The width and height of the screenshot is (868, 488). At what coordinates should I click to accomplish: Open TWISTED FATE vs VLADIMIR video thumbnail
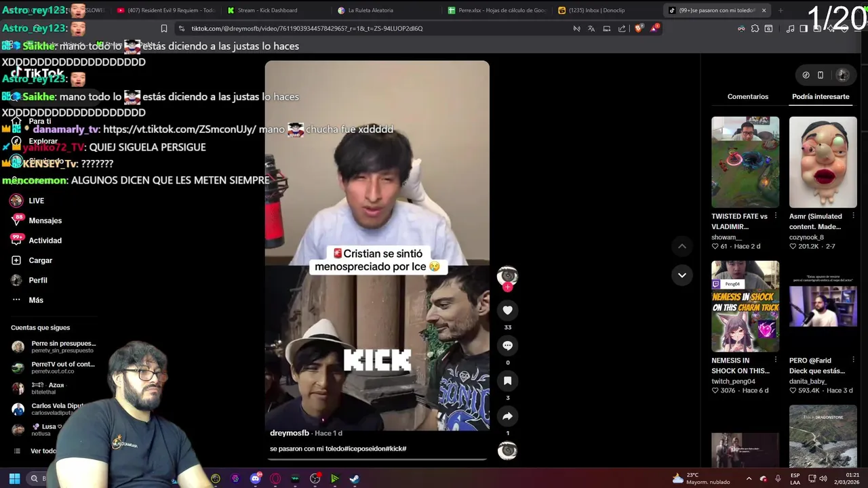(x=745, y=162)
